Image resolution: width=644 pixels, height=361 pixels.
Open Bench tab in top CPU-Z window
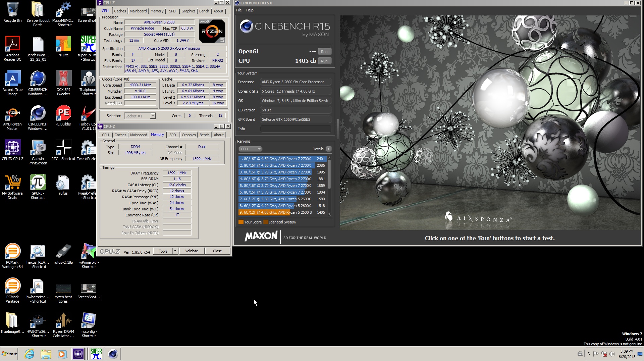click(x=204, y=11)
